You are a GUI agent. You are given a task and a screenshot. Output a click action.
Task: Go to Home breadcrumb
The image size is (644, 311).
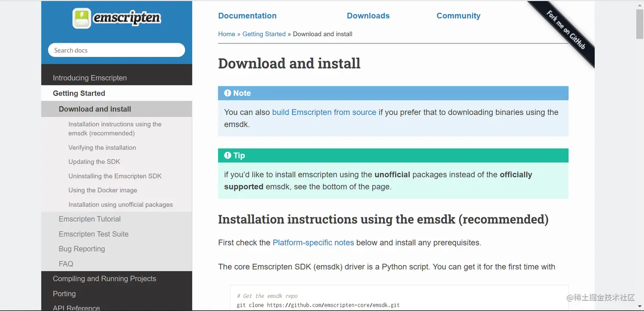tap(227, 34)
